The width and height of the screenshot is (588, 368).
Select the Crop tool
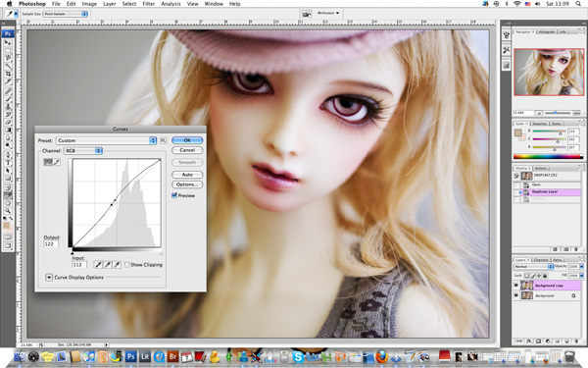pyautogui.click(x=8, y=74)
